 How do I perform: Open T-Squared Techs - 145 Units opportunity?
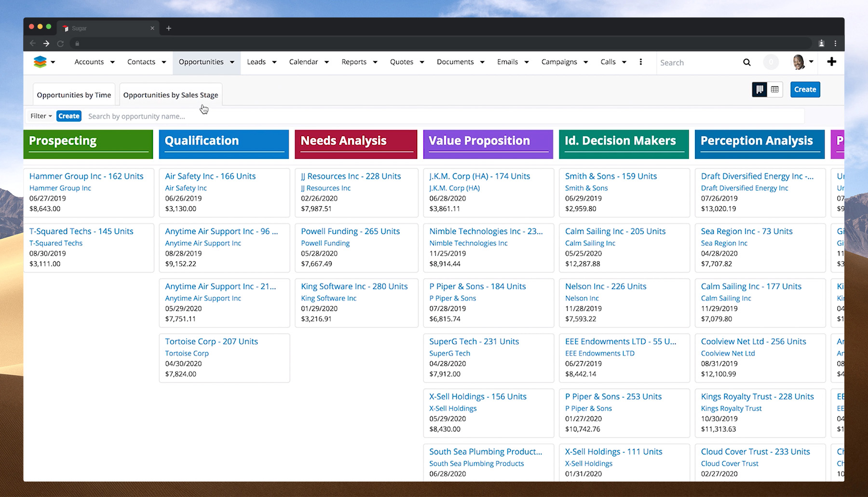click(81, 231)
